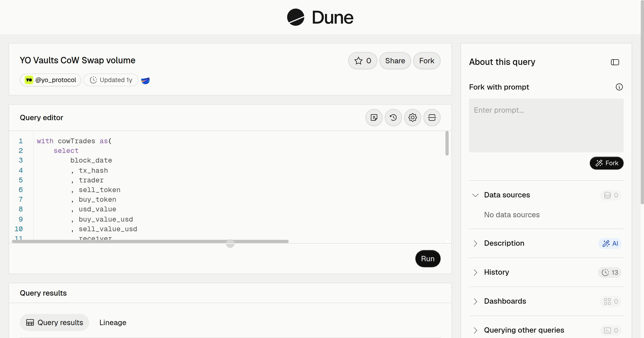Generate a description with the AI badge
644x338 pixels.
pos(610,243)
